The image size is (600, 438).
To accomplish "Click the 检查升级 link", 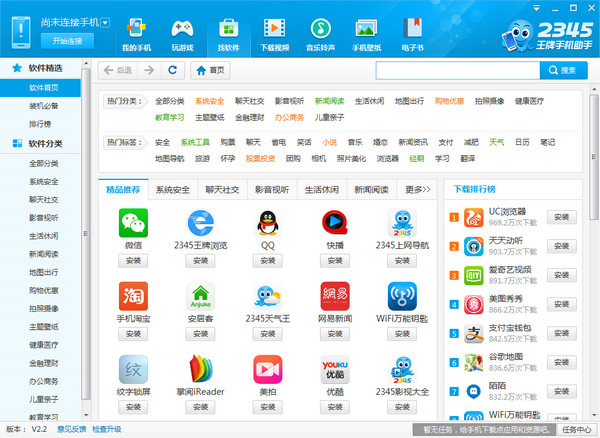I will point(107,429).
